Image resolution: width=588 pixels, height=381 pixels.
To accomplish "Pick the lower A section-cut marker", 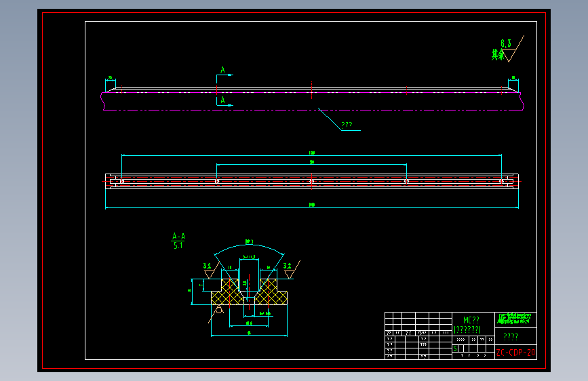I will (222, 100).
